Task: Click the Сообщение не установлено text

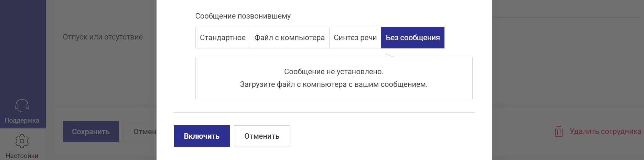Action: [x=334, y=72]
